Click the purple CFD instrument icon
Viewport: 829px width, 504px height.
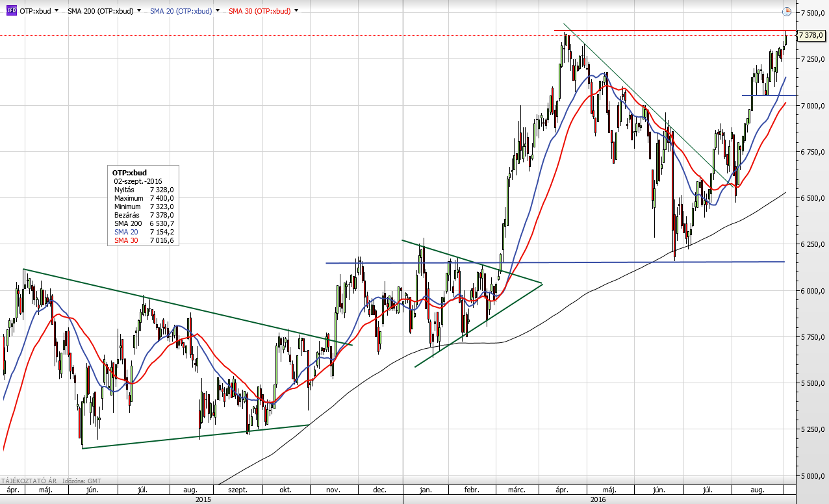pos(11,10)
